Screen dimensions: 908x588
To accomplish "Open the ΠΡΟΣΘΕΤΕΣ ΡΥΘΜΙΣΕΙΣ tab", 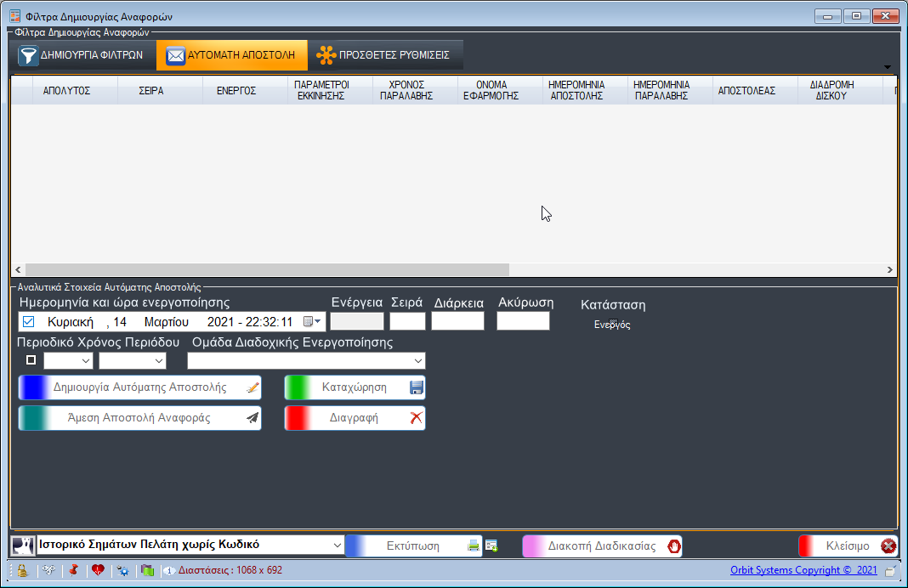I will point(384,55).
